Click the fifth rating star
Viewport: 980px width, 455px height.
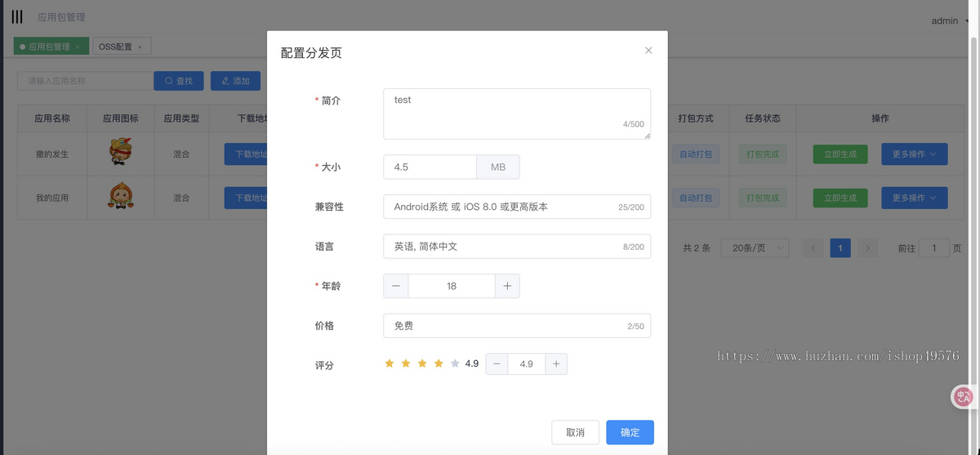[x=455, y=364]
